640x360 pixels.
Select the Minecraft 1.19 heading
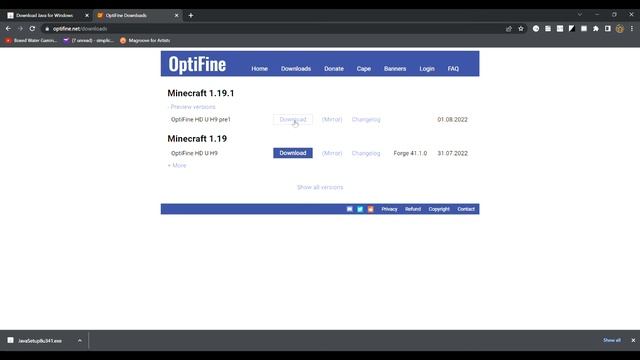pos(197,139)
